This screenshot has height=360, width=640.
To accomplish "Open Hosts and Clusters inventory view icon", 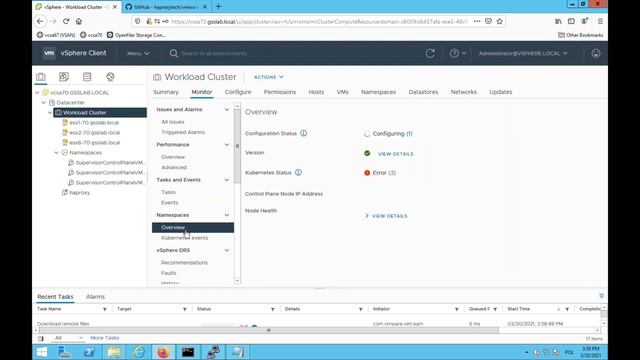I will (41, 77).
